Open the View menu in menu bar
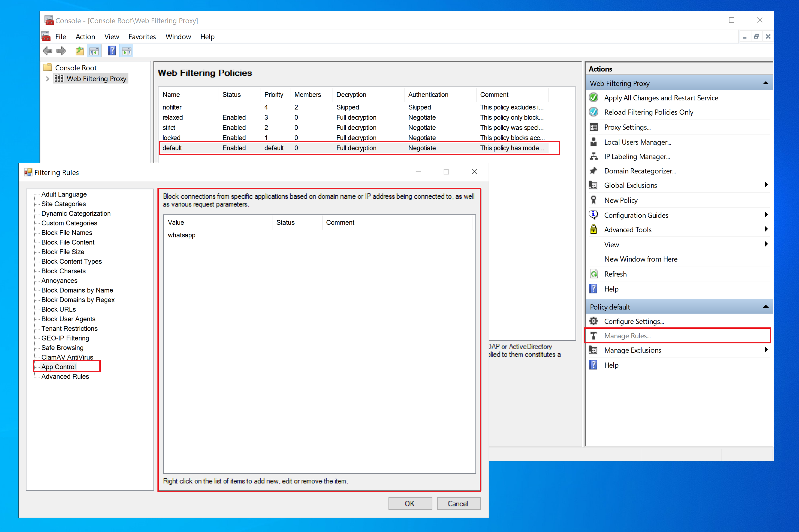Screen dimensions: 799x532 click(112, 37)
